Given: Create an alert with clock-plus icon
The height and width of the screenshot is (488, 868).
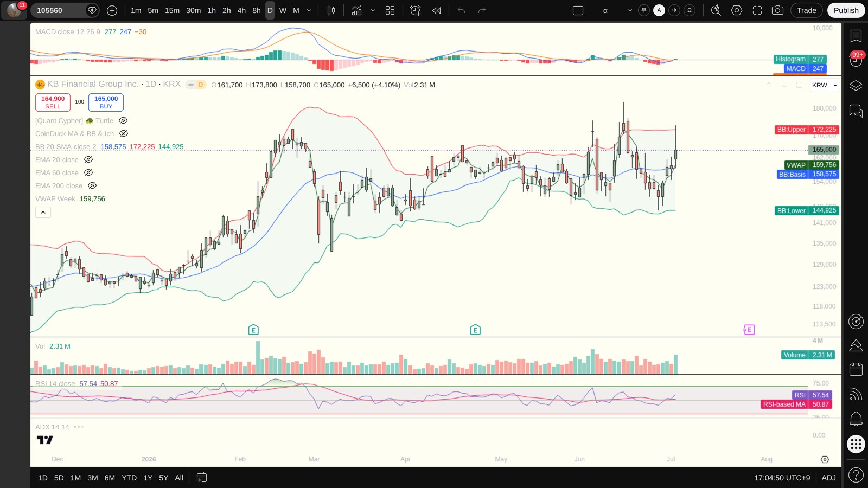Looking at the screenshot, I should [416, 10].
